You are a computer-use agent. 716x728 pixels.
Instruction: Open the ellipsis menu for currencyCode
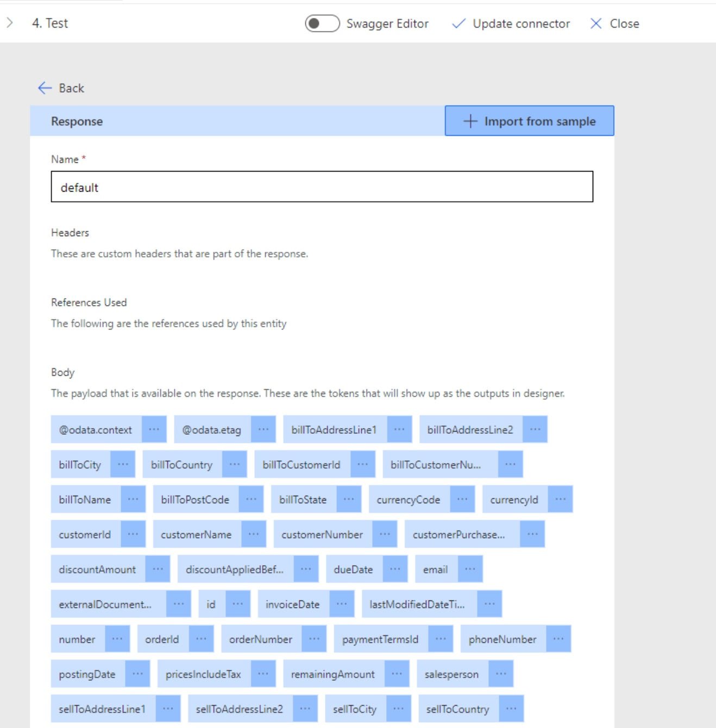[462, 499]
